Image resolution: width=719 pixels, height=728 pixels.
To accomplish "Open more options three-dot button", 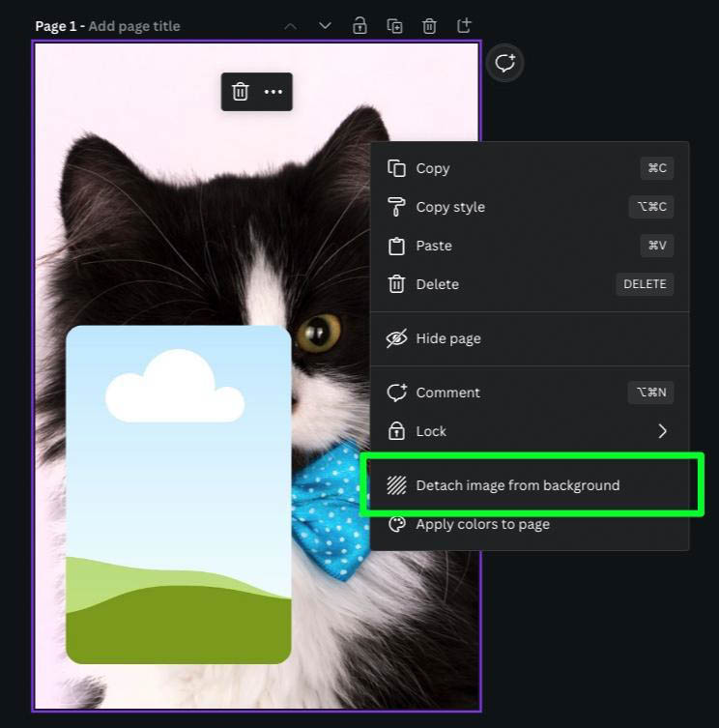I will coord(273,92).
